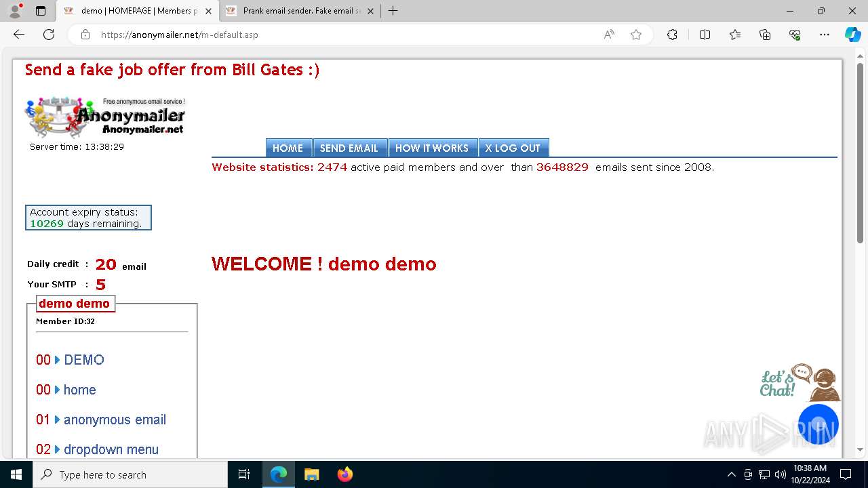
Task: Click the Member ID:32 text
Action: (65, 321)
